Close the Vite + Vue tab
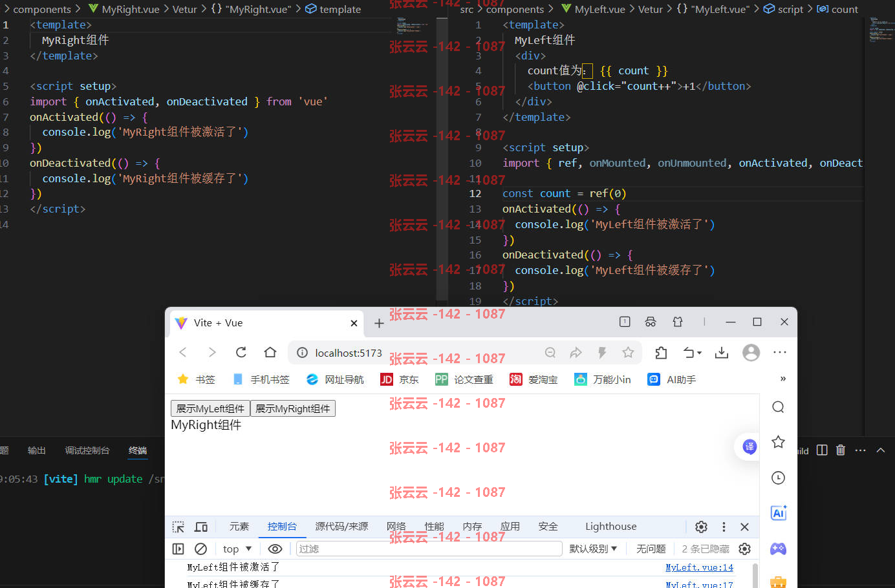Screen dimensions: 895x588 click(x=354, y=323)
